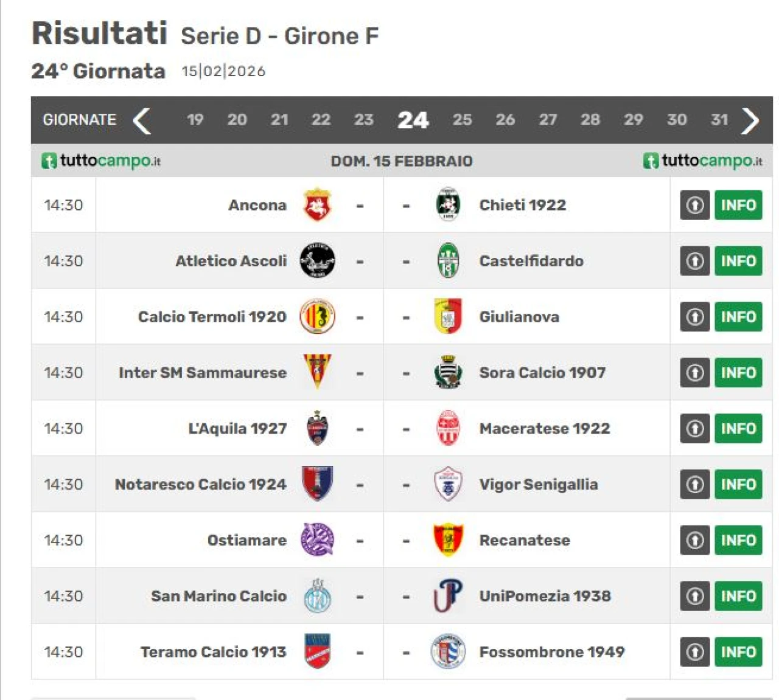Click the upload arrow icon for Ancona match
This screenshot has width=779, height=700.
pos(695,205)
